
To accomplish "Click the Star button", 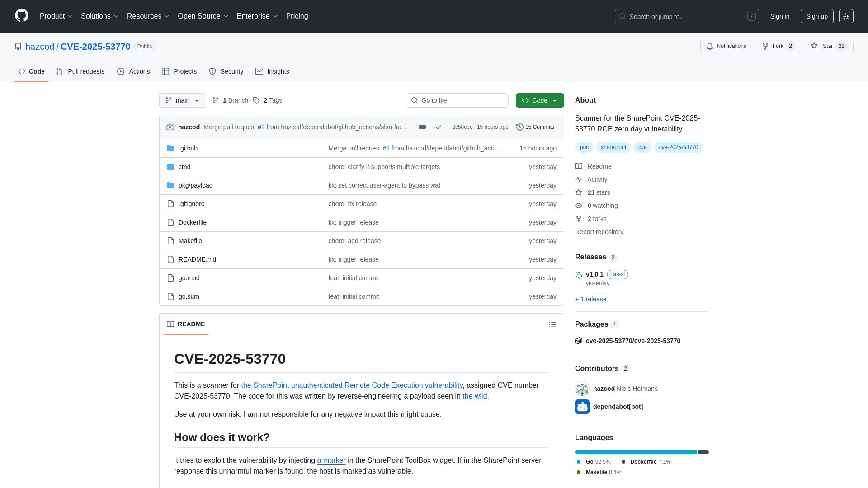I will coord(829,46).
